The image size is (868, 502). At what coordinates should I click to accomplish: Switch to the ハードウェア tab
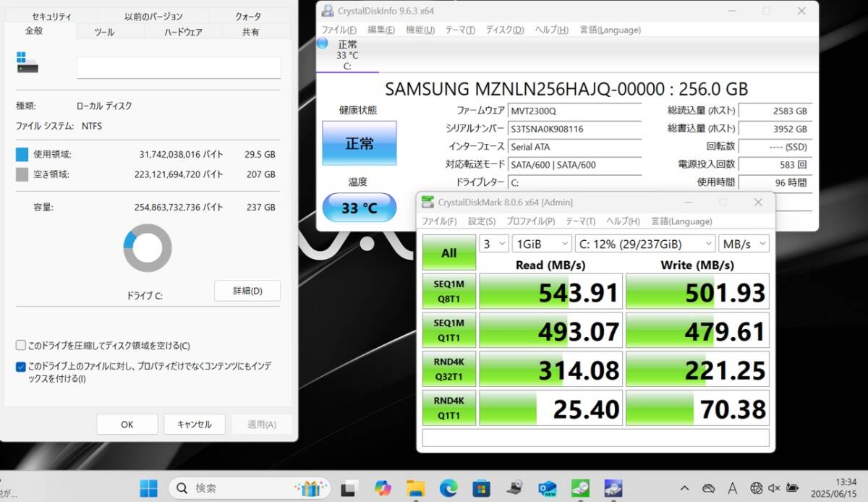tap(183, 32)
